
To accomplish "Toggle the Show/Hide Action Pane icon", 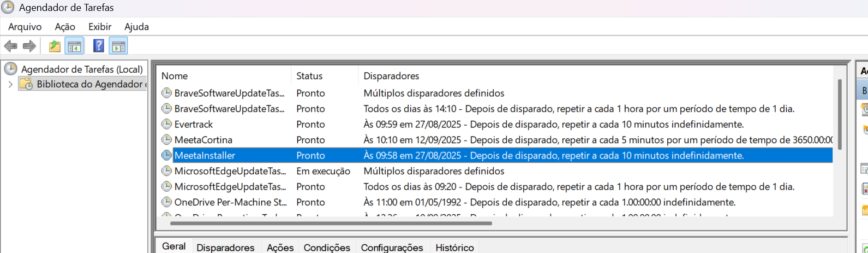I will click(118, 46).
